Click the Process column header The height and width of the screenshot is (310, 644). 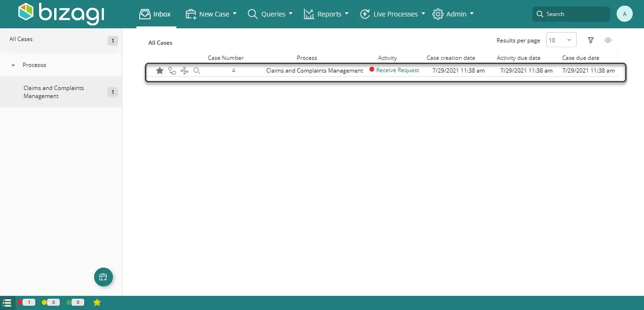tap(307, 58)
